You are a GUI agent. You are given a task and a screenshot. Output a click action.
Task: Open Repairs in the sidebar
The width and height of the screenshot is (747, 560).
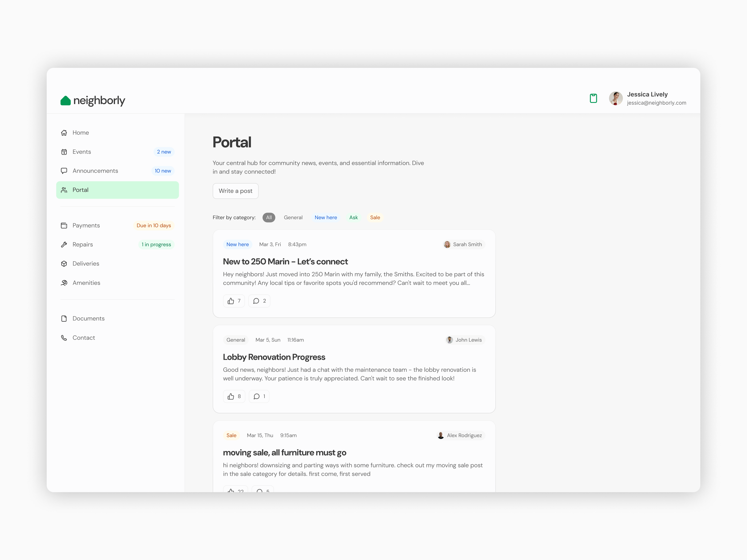pyautogui.click(x=83, y=244)
